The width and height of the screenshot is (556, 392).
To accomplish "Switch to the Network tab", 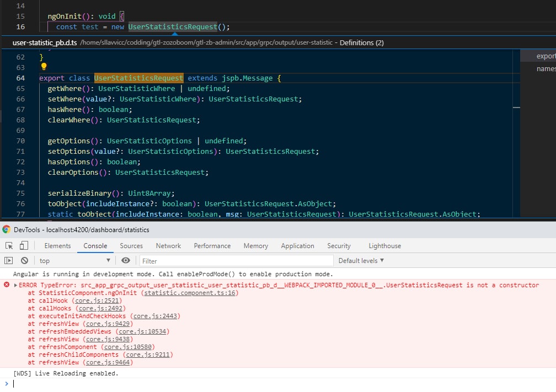I will click(168, 246).
